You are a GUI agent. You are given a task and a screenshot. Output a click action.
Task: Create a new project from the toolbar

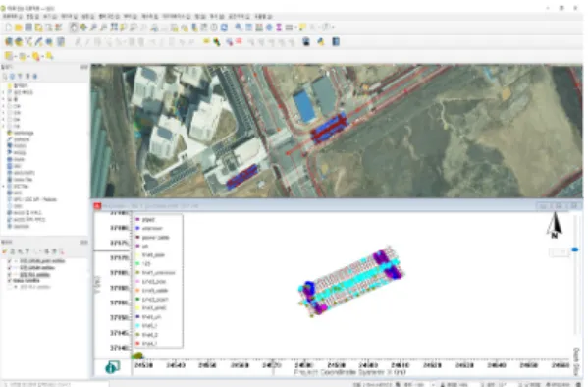pyautogui.click(x=8, y=28)
